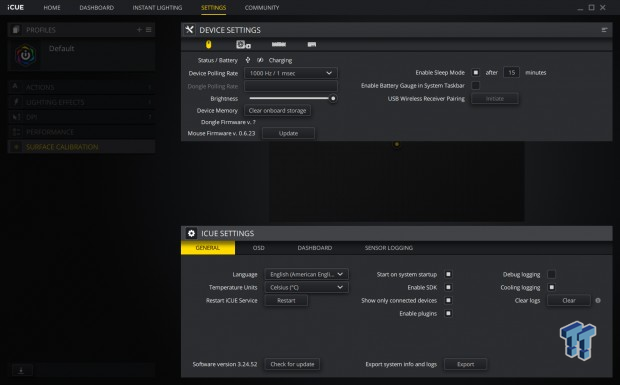
Task: Open the Profiles hamburger menu
Action: (149, 30)
